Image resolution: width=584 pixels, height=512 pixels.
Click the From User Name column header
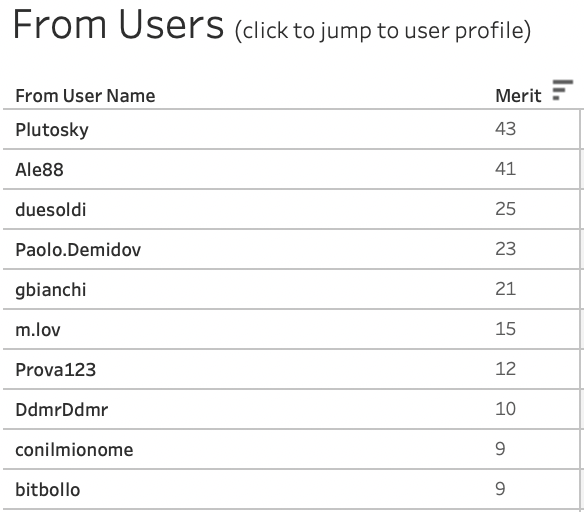coord(85,96)
